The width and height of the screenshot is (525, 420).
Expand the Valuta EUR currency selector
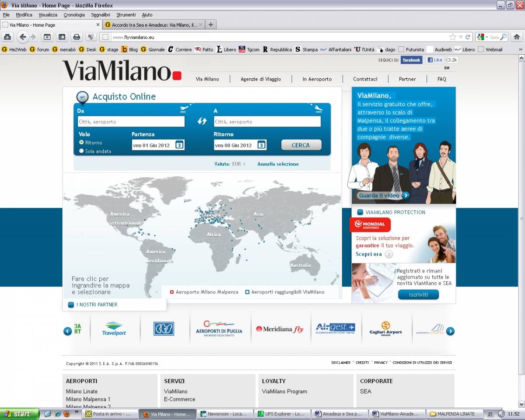point(230,164)
